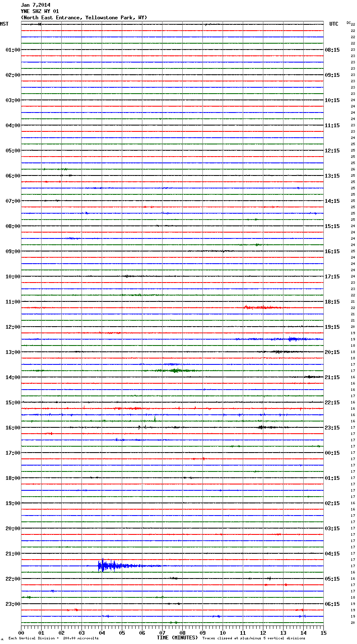
Task: Select the 19:00 MST time label
Action: (13, 503)
